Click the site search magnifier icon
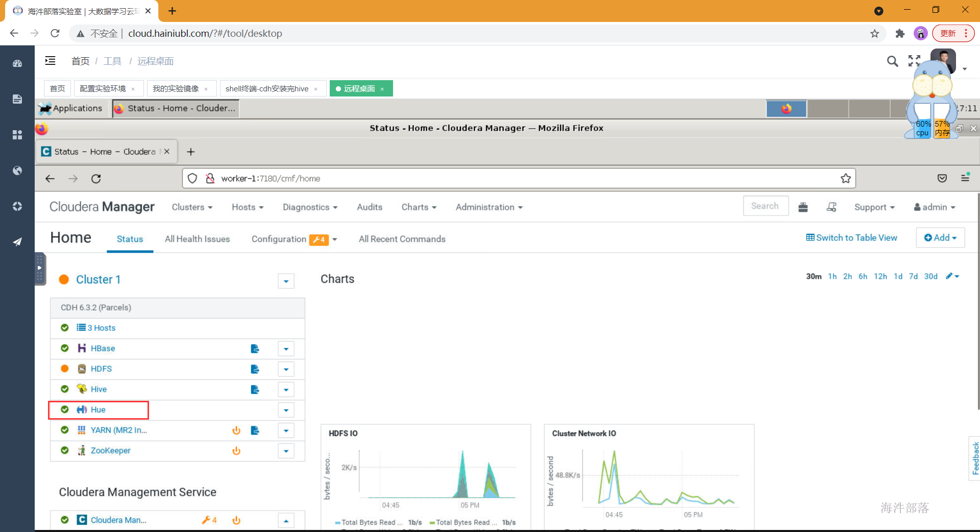Image resolution: width=980 pixels, height=532 pixels. click(892, 61)
